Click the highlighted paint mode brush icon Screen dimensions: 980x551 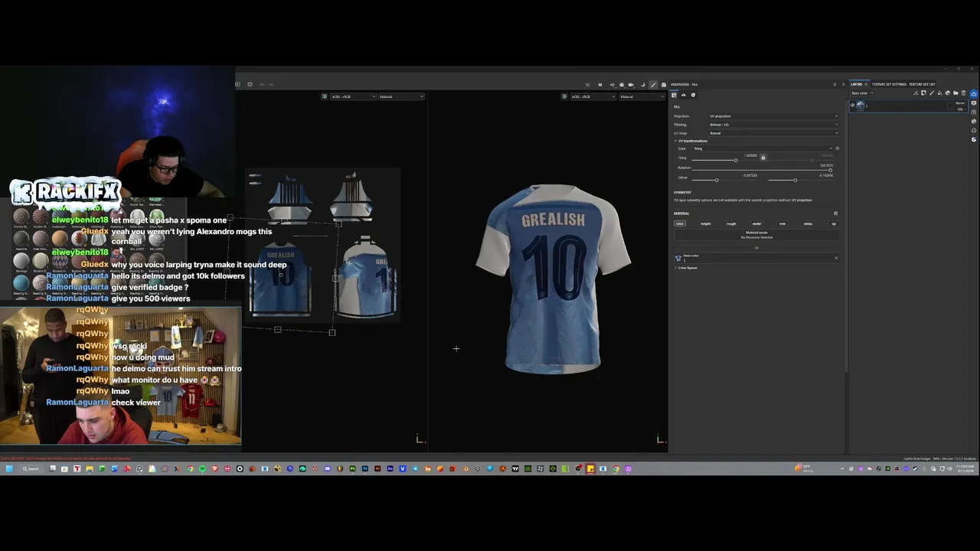point(653,85)
